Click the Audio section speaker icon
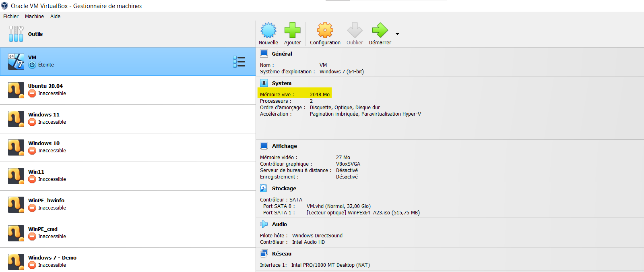 (264, 224)
